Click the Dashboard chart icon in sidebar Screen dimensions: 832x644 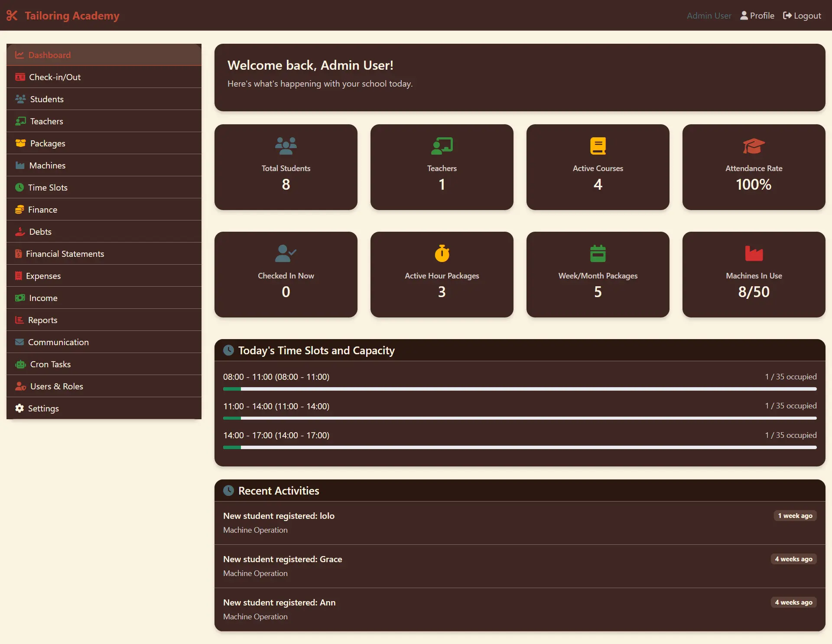tap(19, 55)
